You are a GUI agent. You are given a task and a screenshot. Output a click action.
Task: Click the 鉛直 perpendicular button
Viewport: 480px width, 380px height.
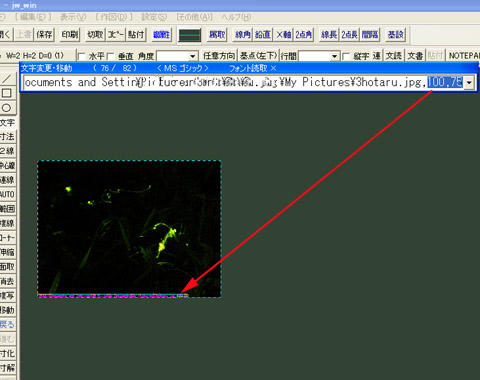click(263, 34)
